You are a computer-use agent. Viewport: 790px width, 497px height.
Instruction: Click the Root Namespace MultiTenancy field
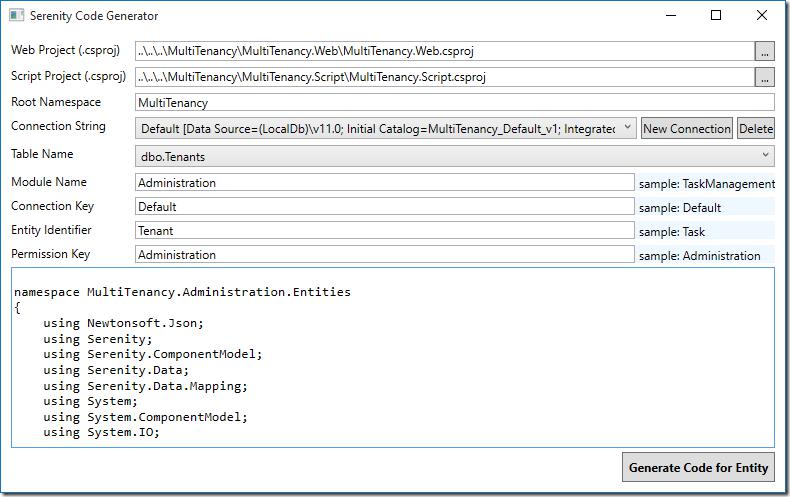click(454, 102)
